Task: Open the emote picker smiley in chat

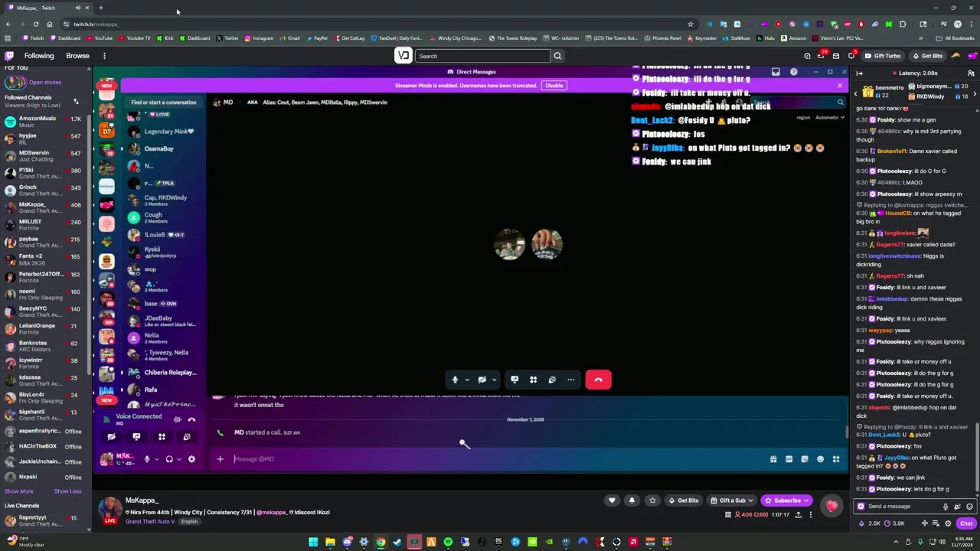Action: 969,507
